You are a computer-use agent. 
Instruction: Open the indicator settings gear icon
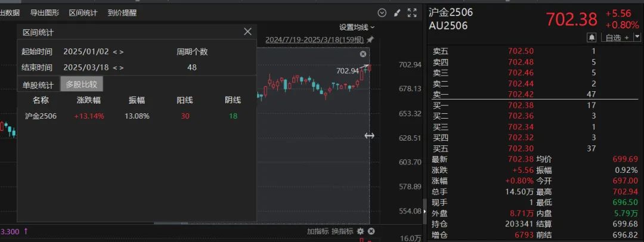tap(361, 231)
